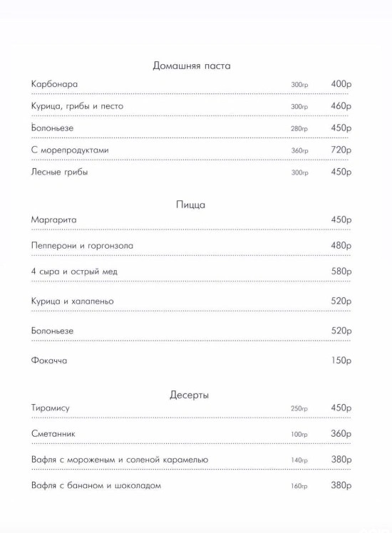Click the Фокачча menu entry
This screenshot has width=392, height=533.
49,361
